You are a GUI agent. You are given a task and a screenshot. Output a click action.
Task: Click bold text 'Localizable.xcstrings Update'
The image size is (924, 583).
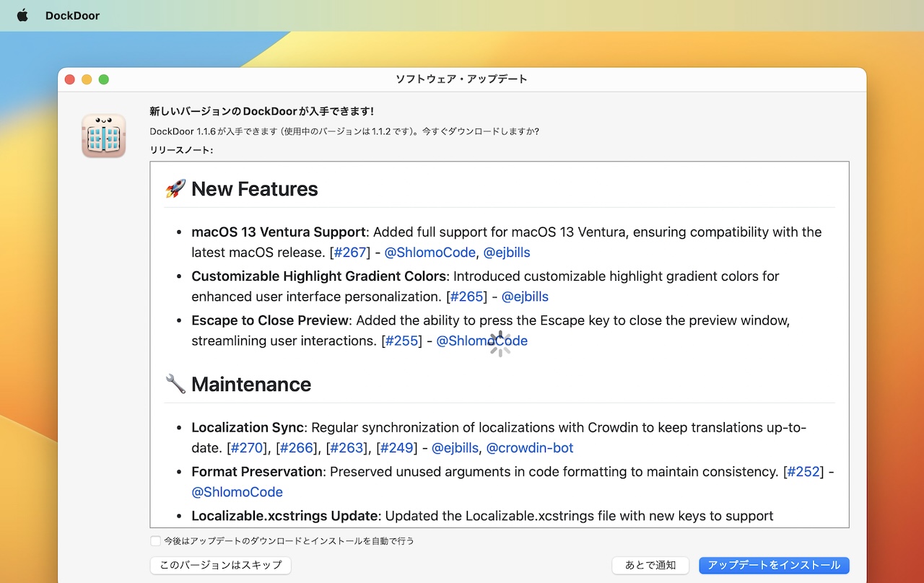click(284, 516)
